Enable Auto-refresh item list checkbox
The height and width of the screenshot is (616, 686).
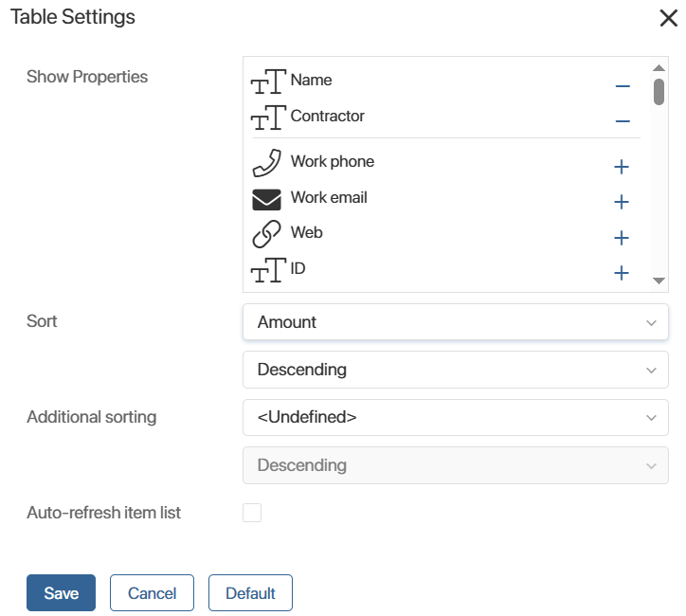tap(252, 513)
